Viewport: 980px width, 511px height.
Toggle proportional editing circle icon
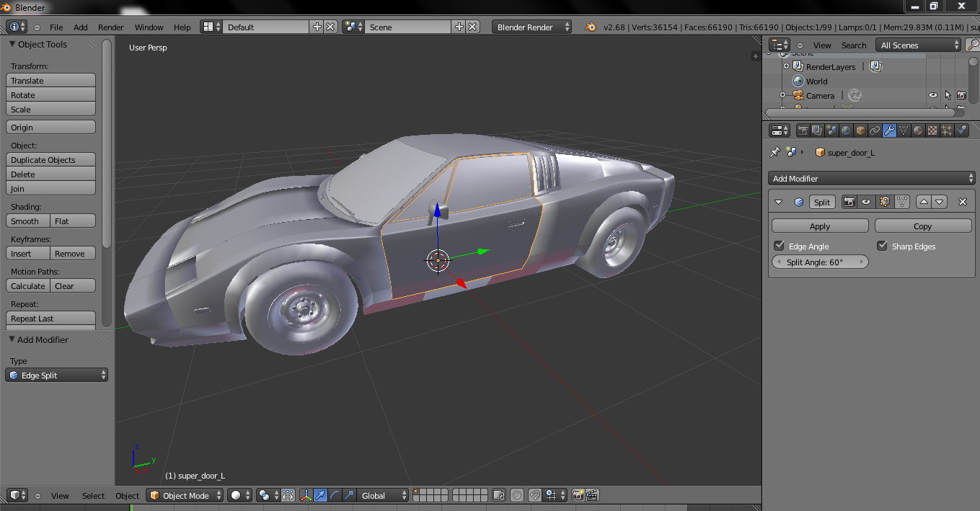click(517, 495)
